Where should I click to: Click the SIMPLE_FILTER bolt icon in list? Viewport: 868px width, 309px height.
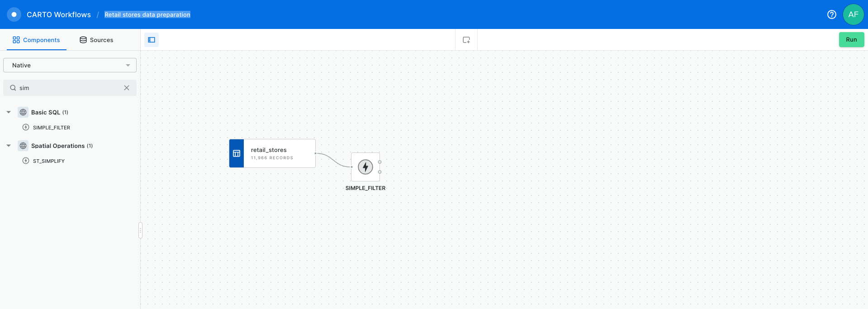click(x=26, y=128)
